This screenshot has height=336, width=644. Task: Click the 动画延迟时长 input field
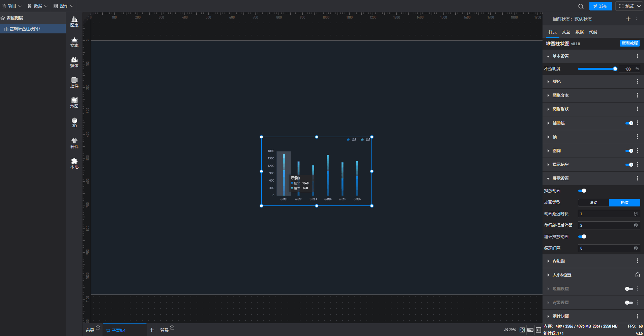605,214
